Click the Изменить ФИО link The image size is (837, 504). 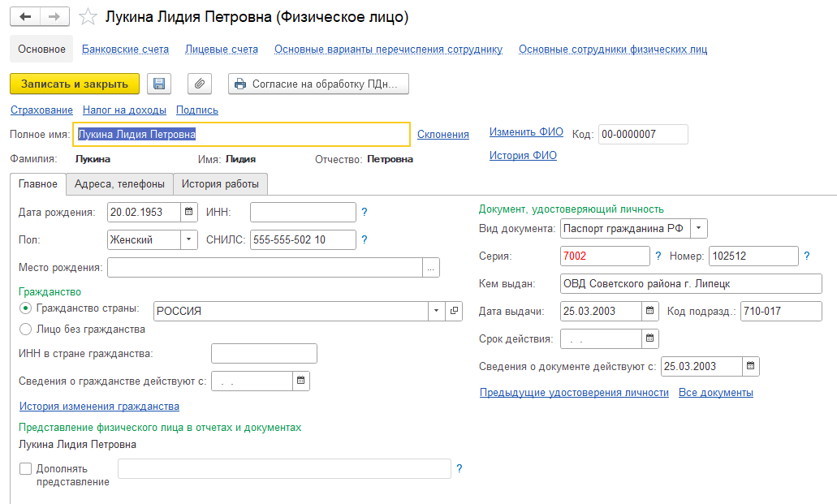(526, 131)
